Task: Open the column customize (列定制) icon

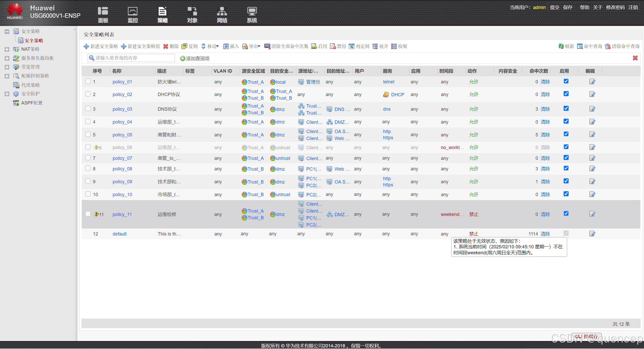Action: 352,46
